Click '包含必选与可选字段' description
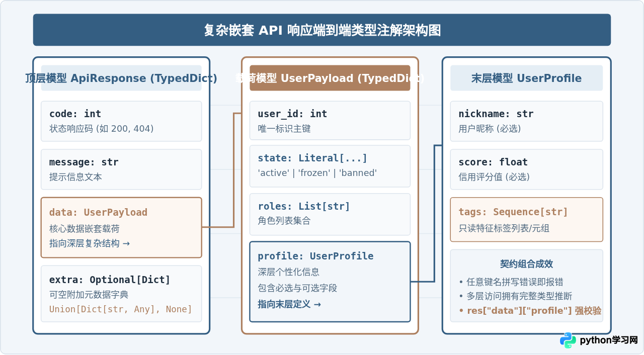 click(297, 288)
